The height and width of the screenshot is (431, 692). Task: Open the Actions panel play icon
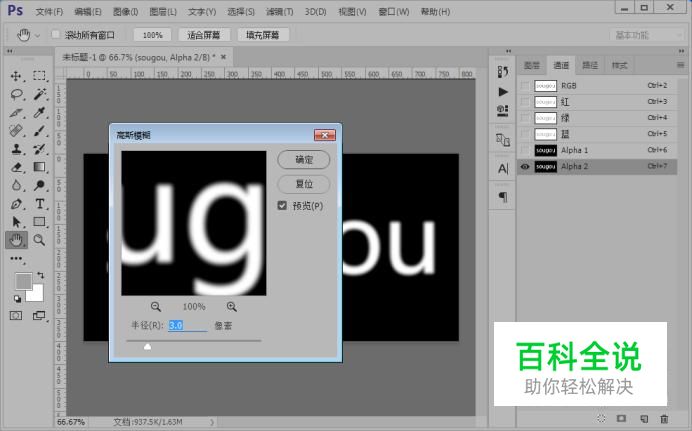503,92
